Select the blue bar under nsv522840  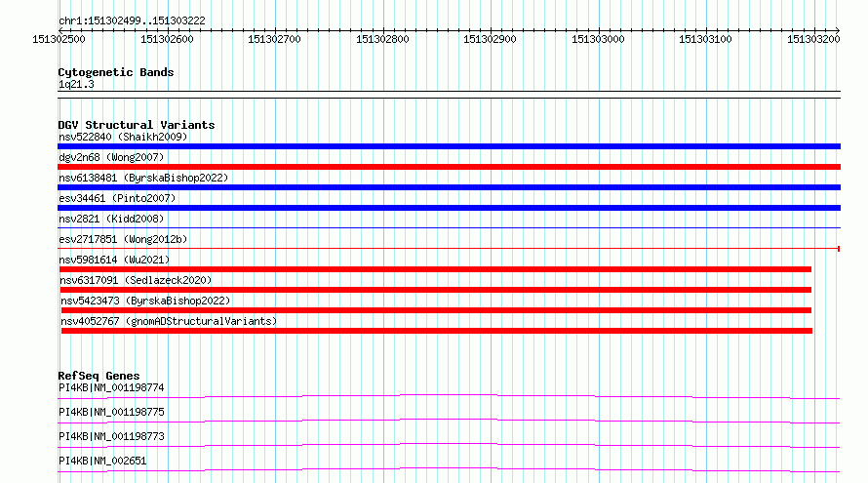pos(449,146)
